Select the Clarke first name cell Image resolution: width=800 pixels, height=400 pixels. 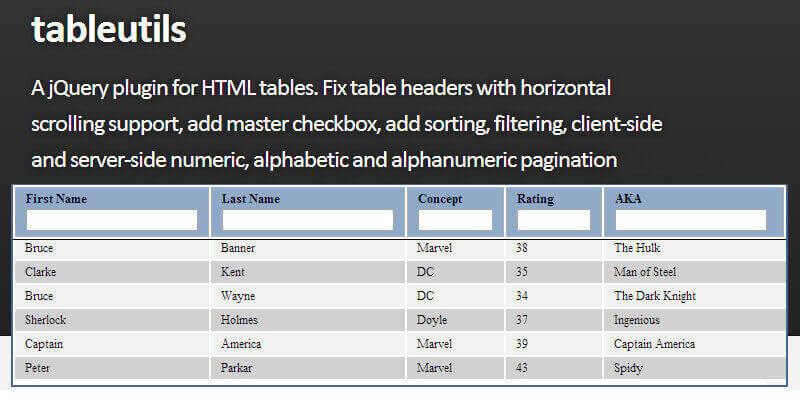click(41, 272)
